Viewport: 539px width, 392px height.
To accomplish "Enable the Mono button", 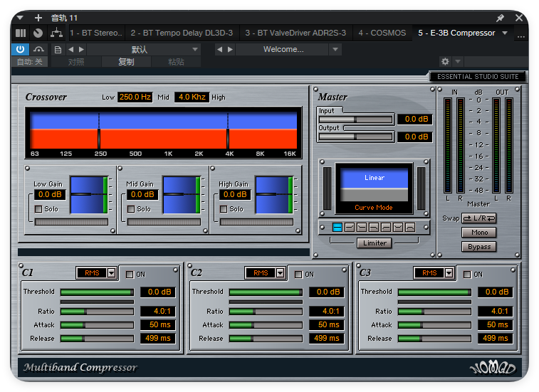I will (x=479, y=233).
